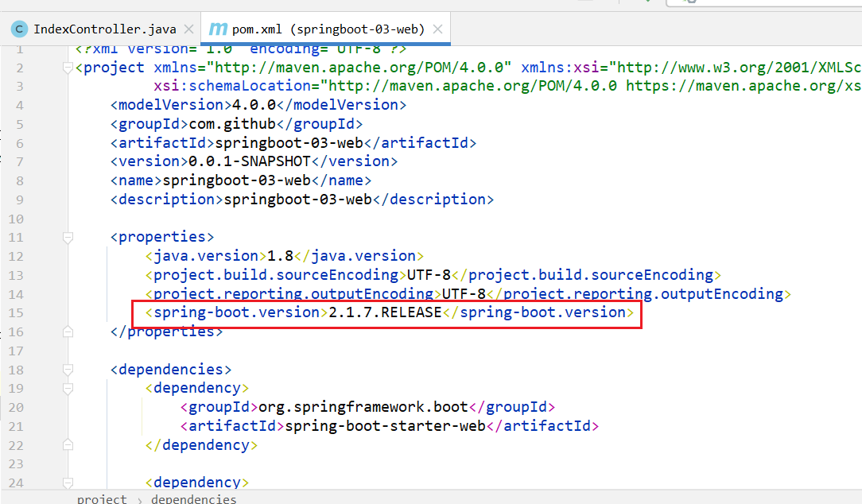Fold the second dependency on line 24
Screen dimensions: 862x504
(x=67, y=483)
